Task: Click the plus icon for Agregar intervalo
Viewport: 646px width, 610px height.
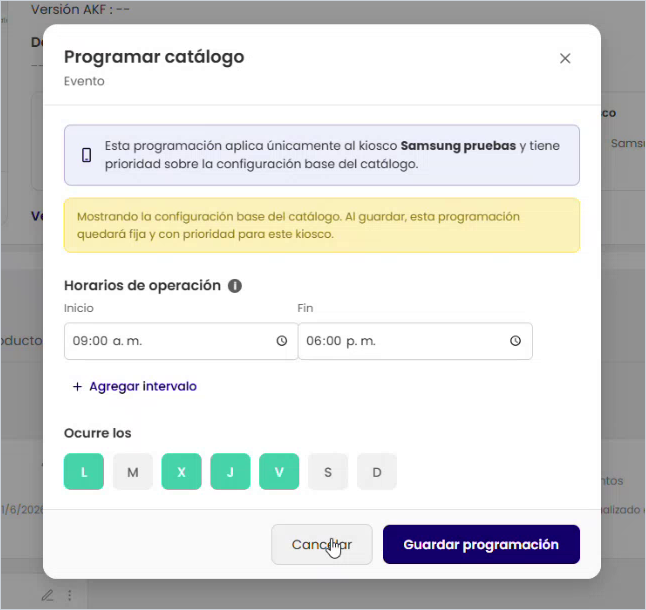Action: [77, 386]
